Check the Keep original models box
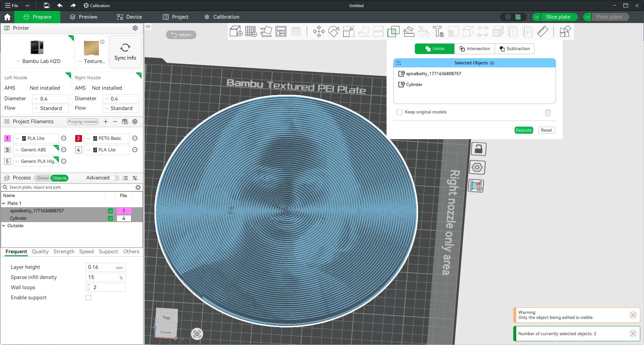Viewport: 644px width, 345px height. pyautogui.click(x=399, y=112)
